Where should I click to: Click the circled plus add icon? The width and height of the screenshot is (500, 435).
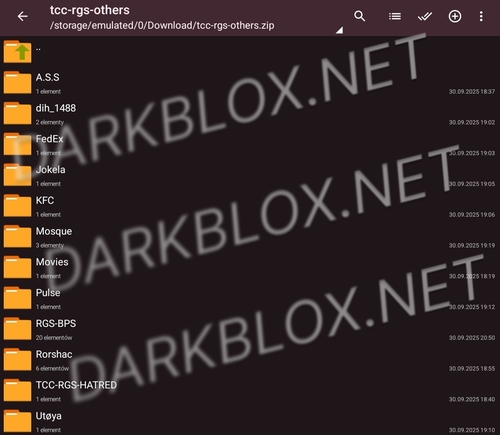coord(455,16)
